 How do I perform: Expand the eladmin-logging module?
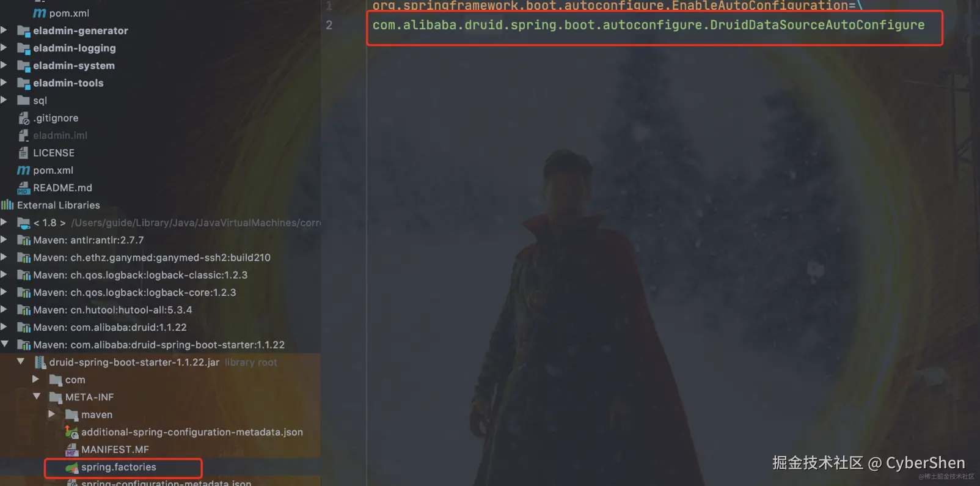click(4, 48)
